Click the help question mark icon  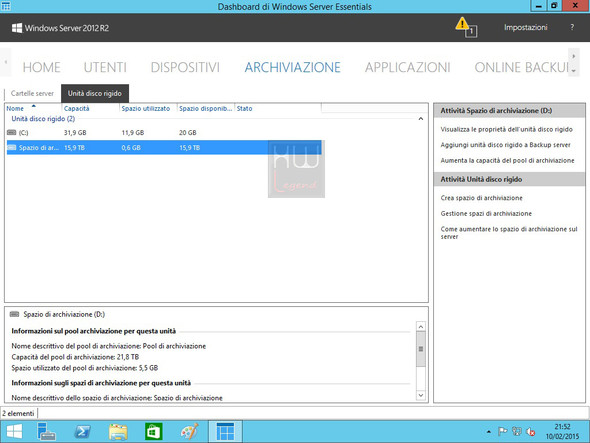pyautogui.click(x=572, y=27)
